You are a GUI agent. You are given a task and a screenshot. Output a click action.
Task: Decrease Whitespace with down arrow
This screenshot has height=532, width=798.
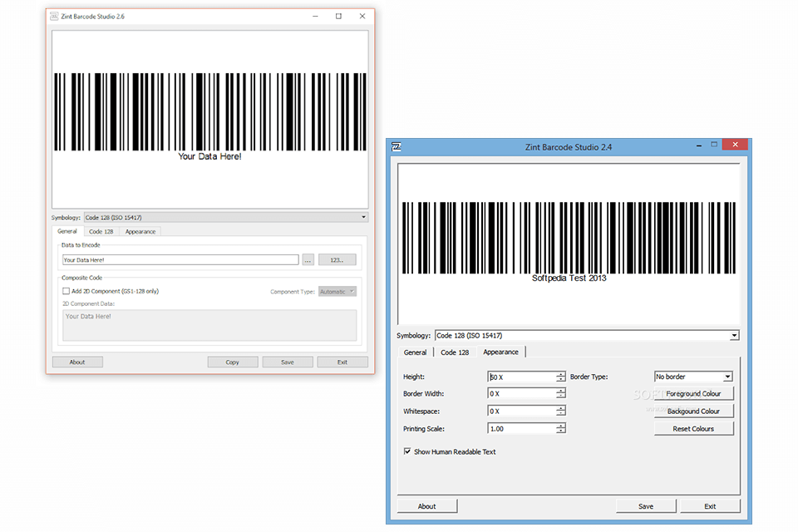(561, 414)
